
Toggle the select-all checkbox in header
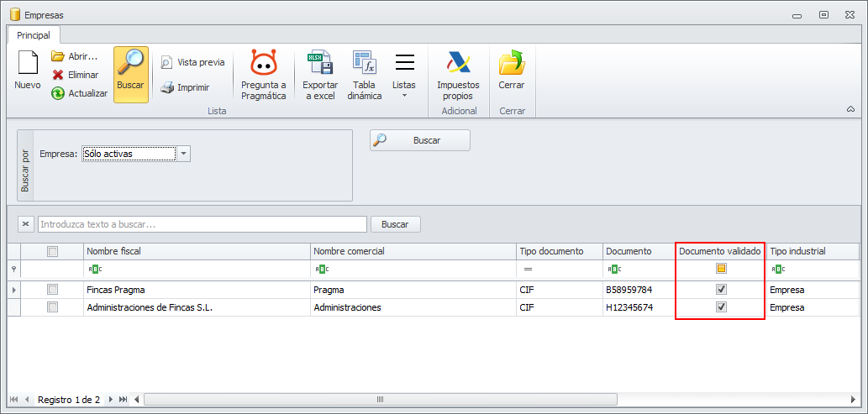click(53, 251)
